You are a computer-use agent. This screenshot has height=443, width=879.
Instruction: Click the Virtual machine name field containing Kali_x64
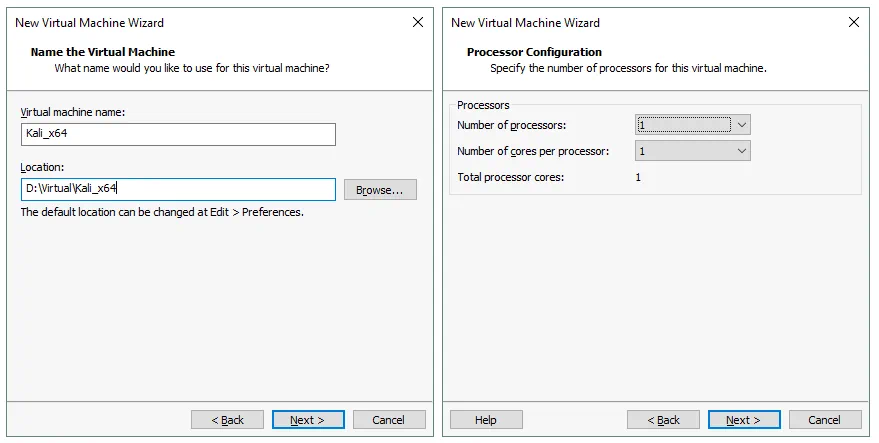click(178, 135)
